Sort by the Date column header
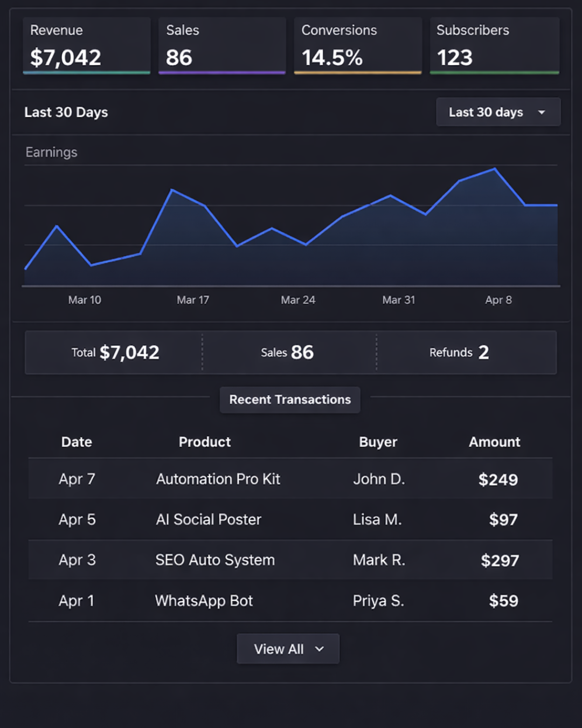Screen dimensions: 582x728 tap(77, 442)
